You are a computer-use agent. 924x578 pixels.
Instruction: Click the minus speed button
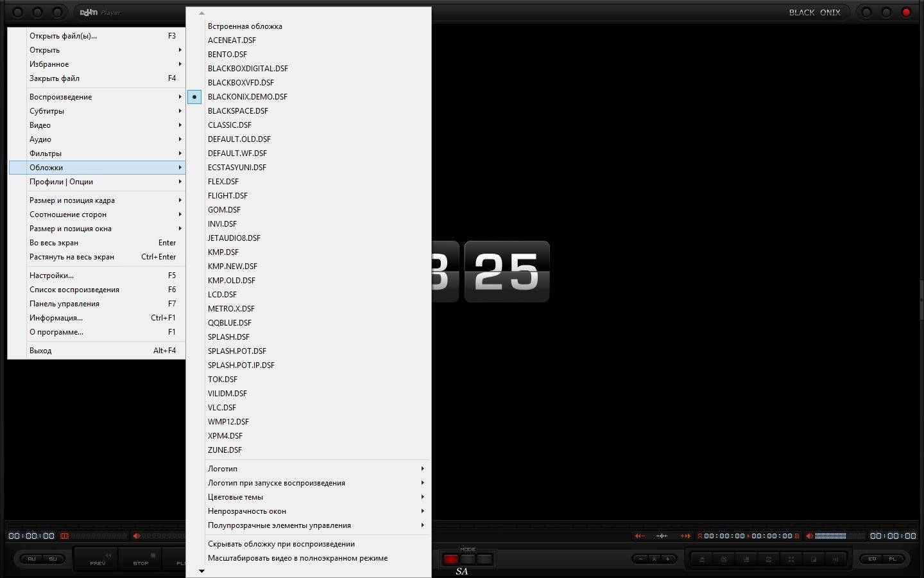[640, 559]
